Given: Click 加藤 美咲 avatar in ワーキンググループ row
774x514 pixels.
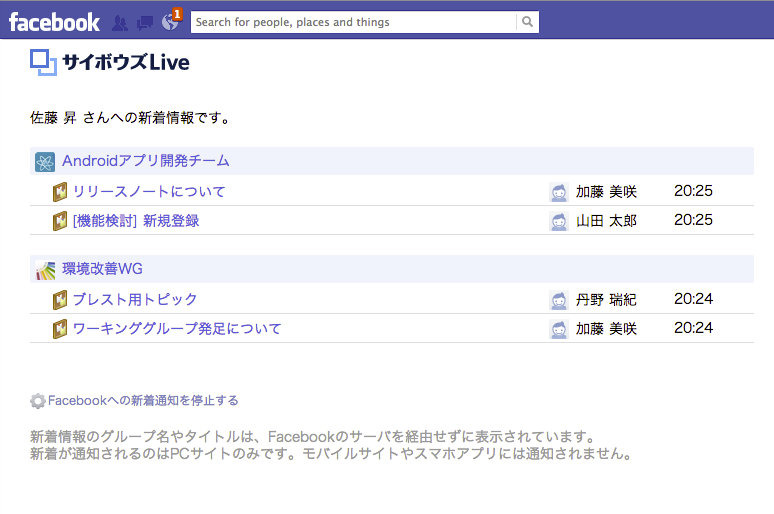Looking at the screenshot, I should (x=559, y=329).
